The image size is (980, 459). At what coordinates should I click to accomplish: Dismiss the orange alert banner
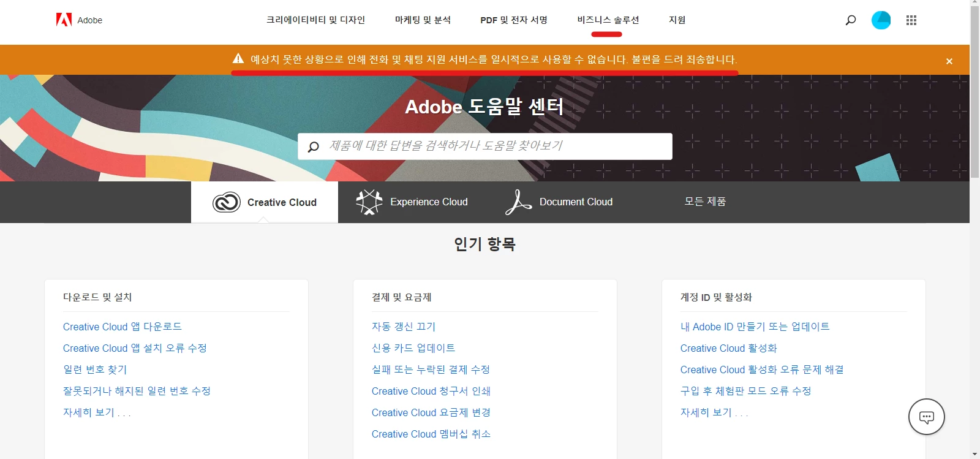click(x=949, y=61)
